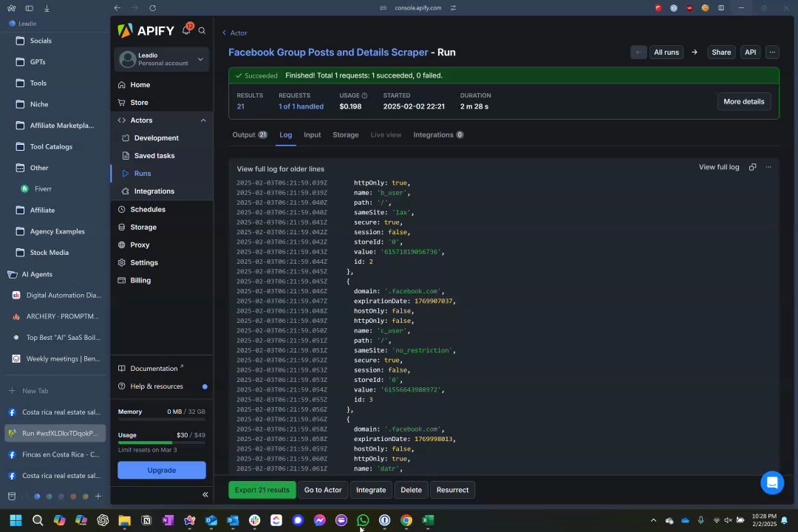Click the Integrate button
Viewport: 798px width, 532px height.
[371, 490]
